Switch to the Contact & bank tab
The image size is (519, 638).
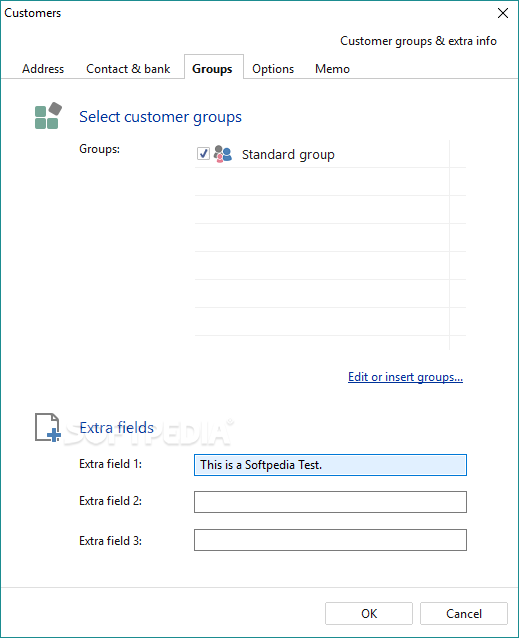pos(128,69)
